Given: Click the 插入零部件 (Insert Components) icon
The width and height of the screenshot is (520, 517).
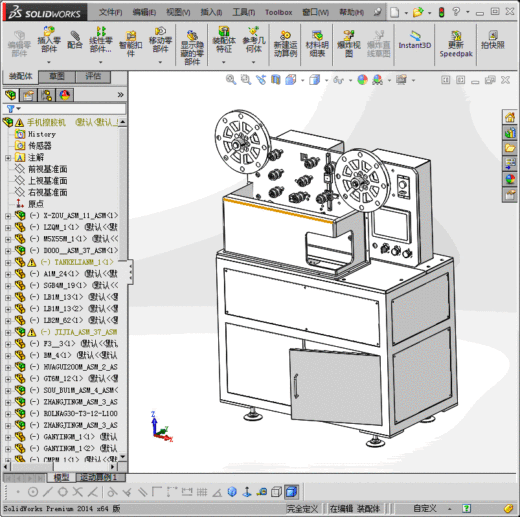Looking at the screenshot, I should (x=49, y=40).
